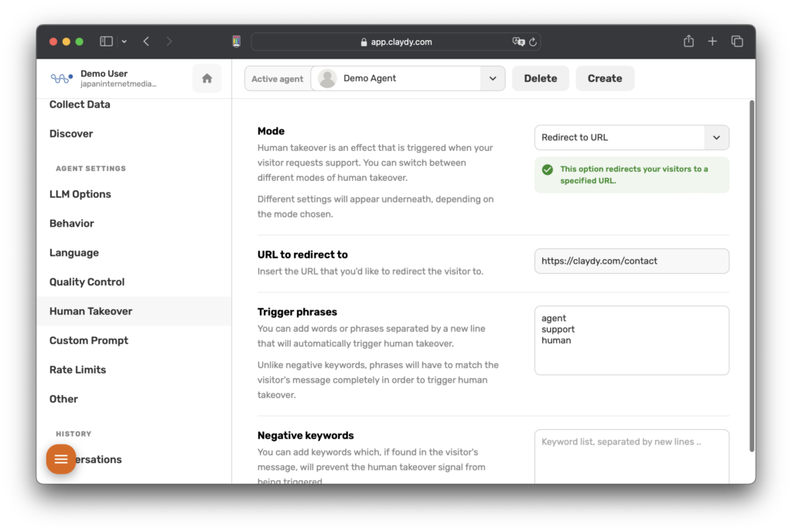The width and height of the screenshot is (792, 532).
Task: Open the orange hamburger menu button
Action: coord(61,459)
